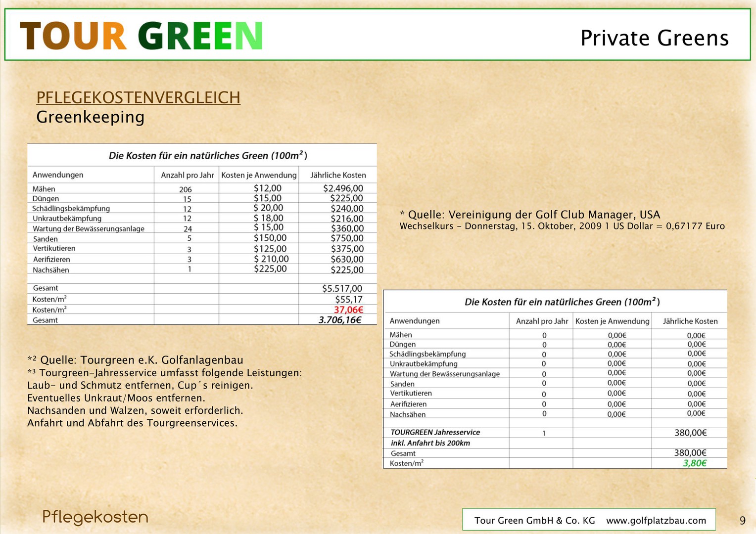Screen dimensions: 756x534
Task: Click the yearly cost '$630,00'
Action: (x=347, y=259)
